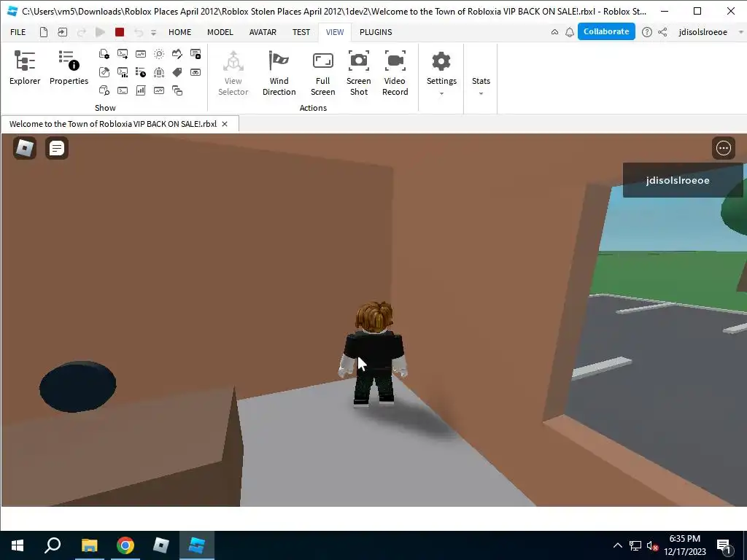The width and height of the screenshot is (747, 560).
Task: Open the Terrain Editor (mountain with pencil icon)
Action: click(177, 54)
